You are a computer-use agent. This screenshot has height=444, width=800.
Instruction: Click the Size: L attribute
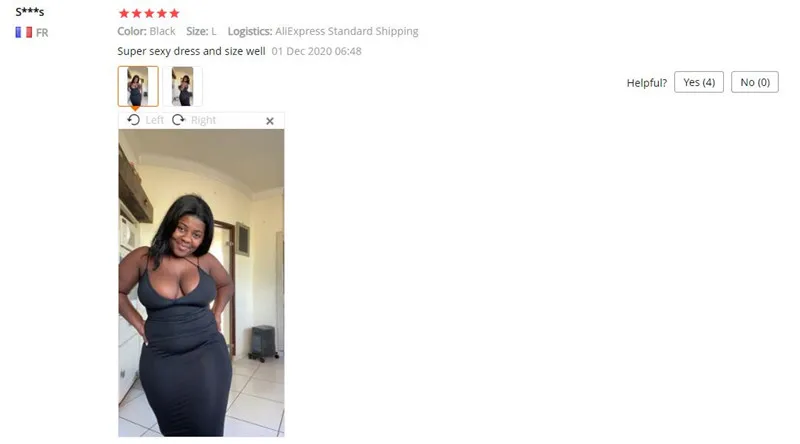coord(202,31)
